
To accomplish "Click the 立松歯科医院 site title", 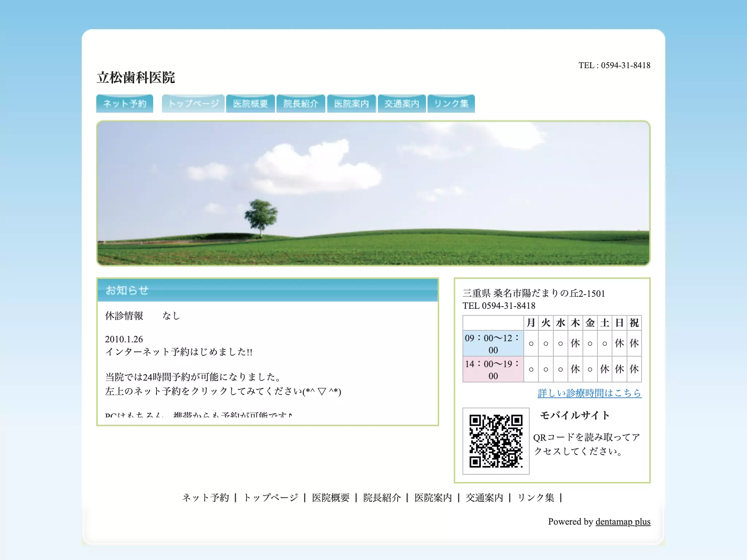I will click(x=136, y=78).
